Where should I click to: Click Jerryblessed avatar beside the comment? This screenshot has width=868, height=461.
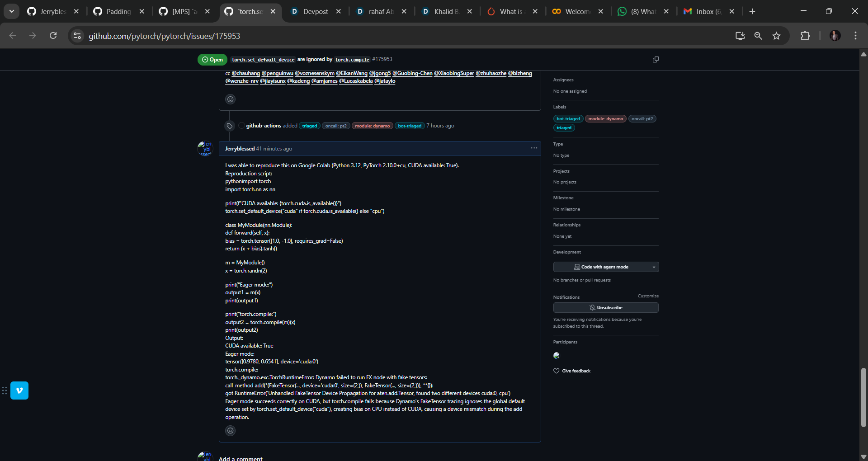(x=205, y=149)
